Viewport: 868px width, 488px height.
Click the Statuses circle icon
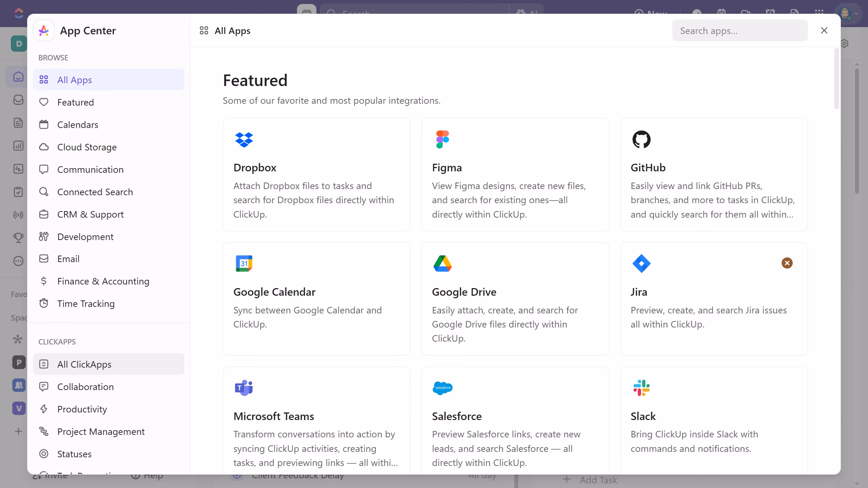[x=44, y=454]
